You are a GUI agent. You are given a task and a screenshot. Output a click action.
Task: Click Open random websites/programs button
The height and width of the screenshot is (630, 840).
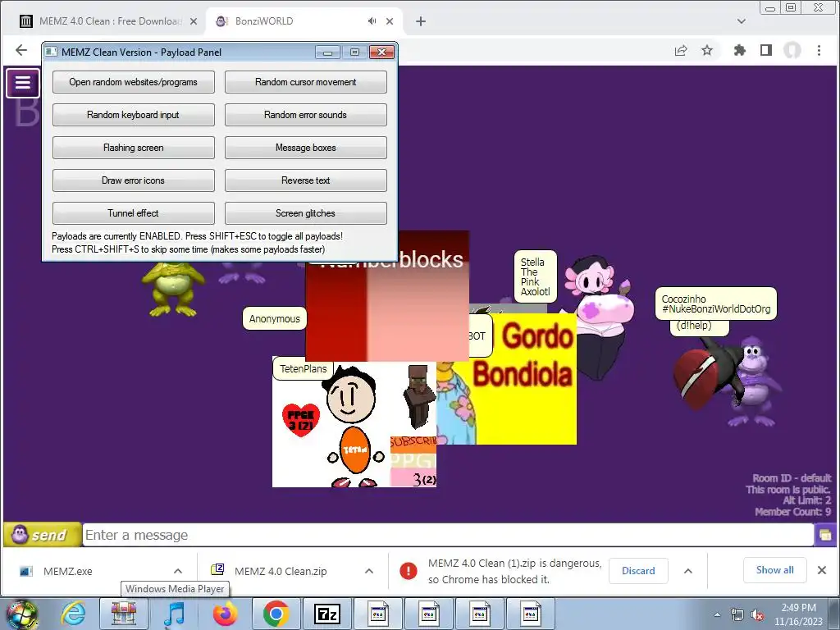[134, 82]
